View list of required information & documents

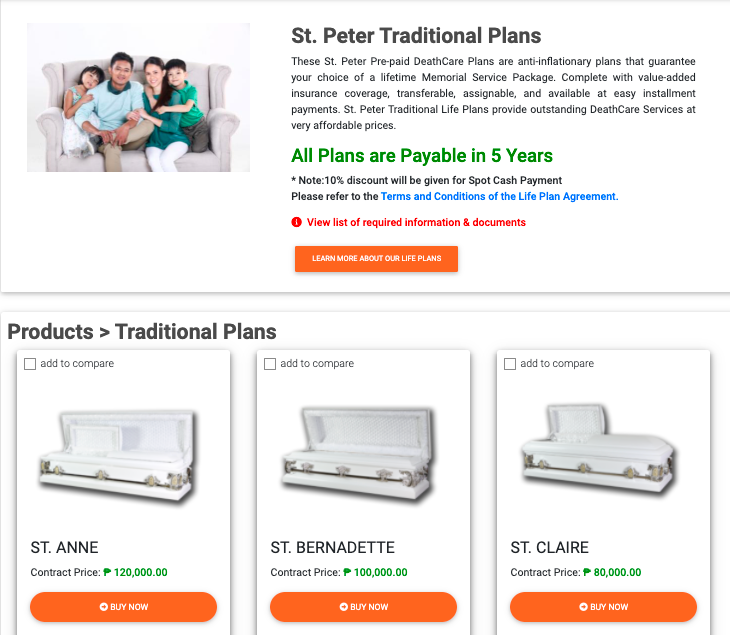[x=416, y=223]
